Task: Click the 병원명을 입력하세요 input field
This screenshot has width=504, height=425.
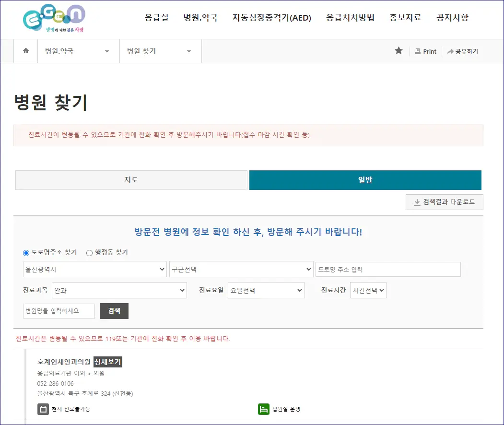Action: 59,311
